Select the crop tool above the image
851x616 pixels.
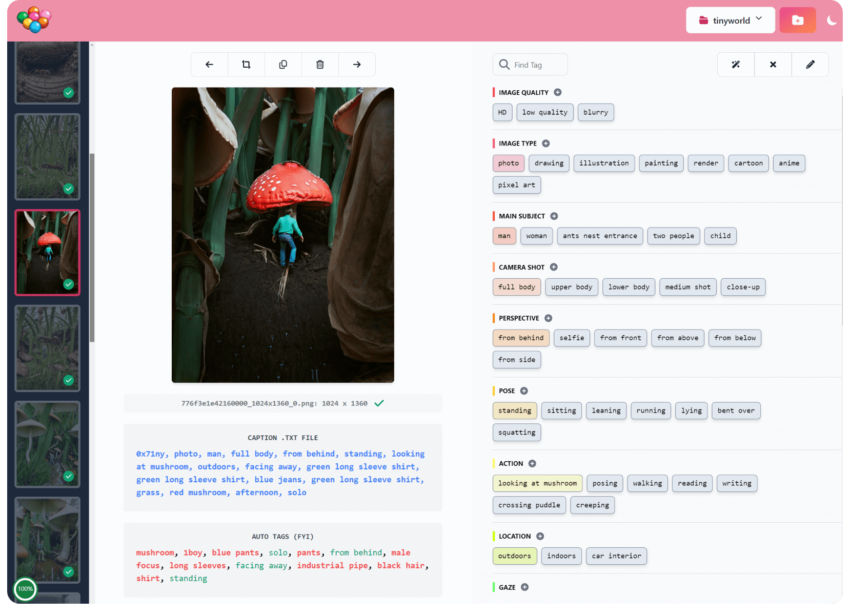point(246,64)
